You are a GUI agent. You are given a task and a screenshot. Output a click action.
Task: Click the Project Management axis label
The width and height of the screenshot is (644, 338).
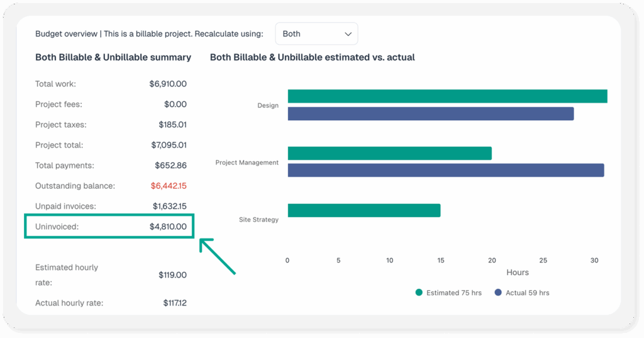pos(247,162)
